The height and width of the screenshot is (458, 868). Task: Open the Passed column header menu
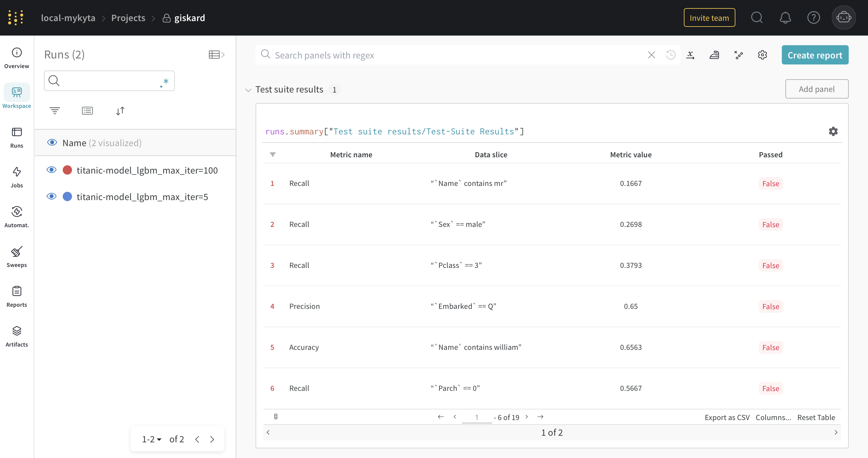(x=771, y=155)
